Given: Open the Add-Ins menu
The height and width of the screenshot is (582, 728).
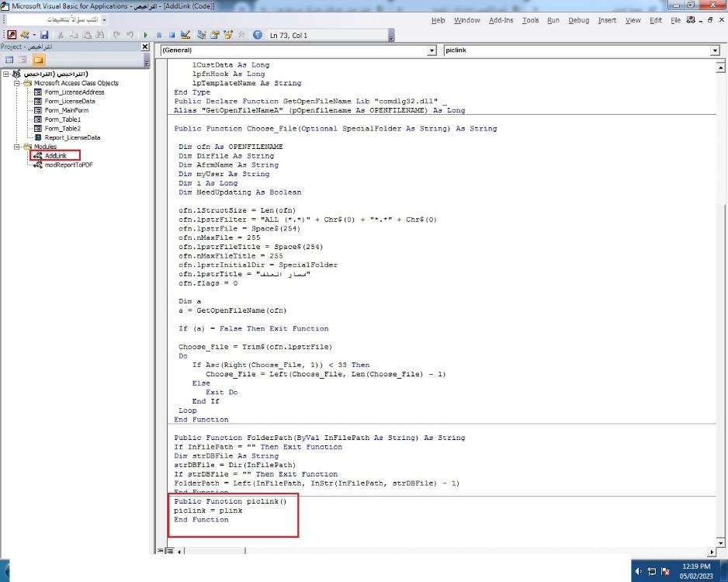Looking at the screenshot, I should 501,20.
